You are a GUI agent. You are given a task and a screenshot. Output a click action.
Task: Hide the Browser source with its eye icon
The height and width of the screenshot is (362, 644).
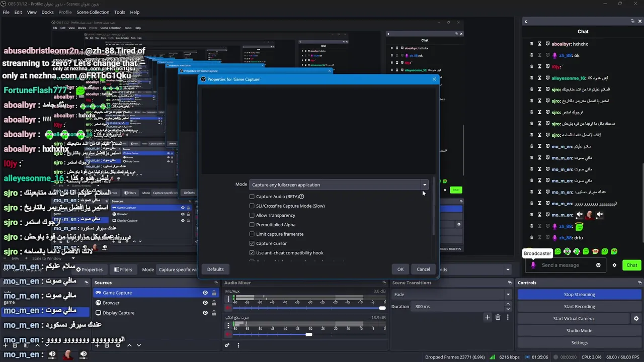(205, 303)
